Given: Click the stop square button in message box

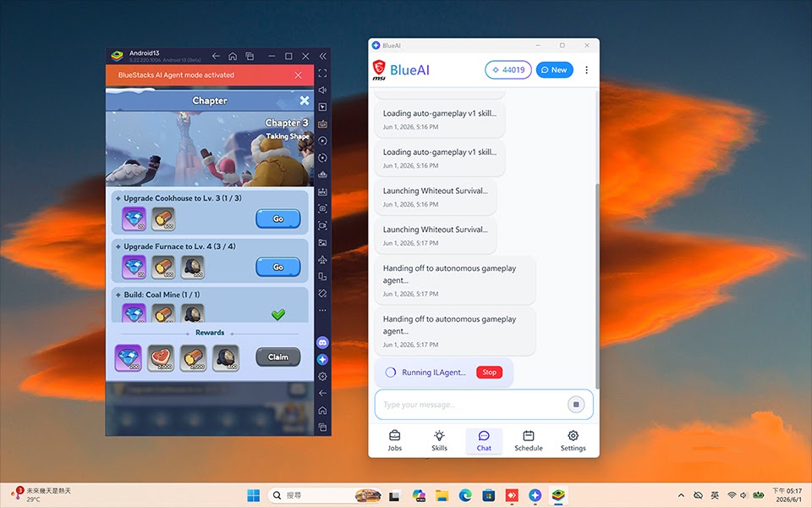Looking at the screenshot, I should 576,405.
